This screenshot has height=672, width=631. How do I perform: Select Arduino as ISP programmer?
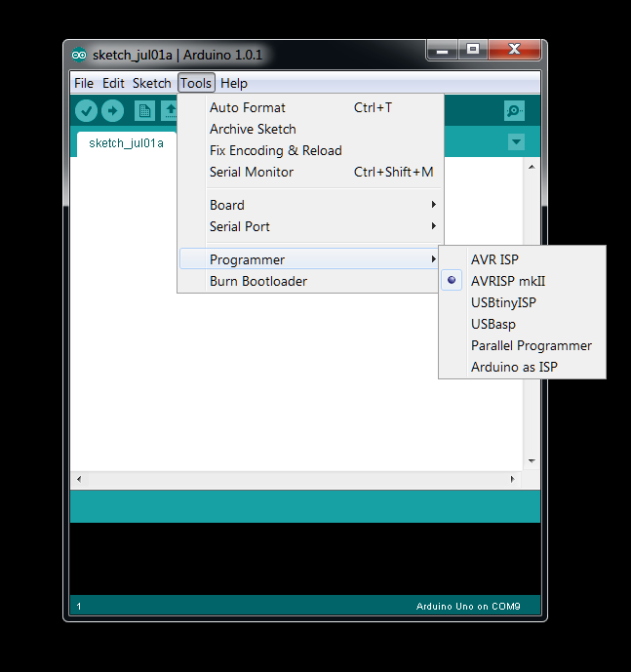[x=523, y=367]
